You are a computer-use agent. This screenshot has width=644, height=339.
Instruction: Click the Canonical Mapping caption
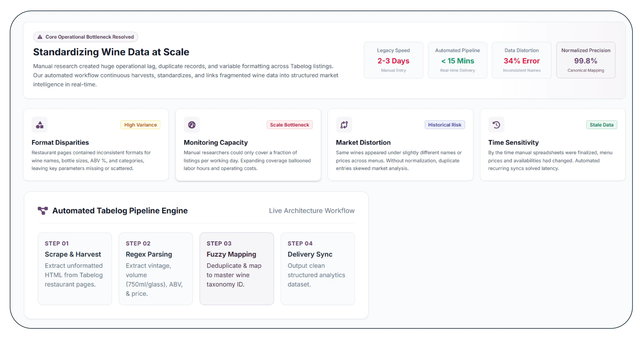pyautogui.click(x=586, y=70)
